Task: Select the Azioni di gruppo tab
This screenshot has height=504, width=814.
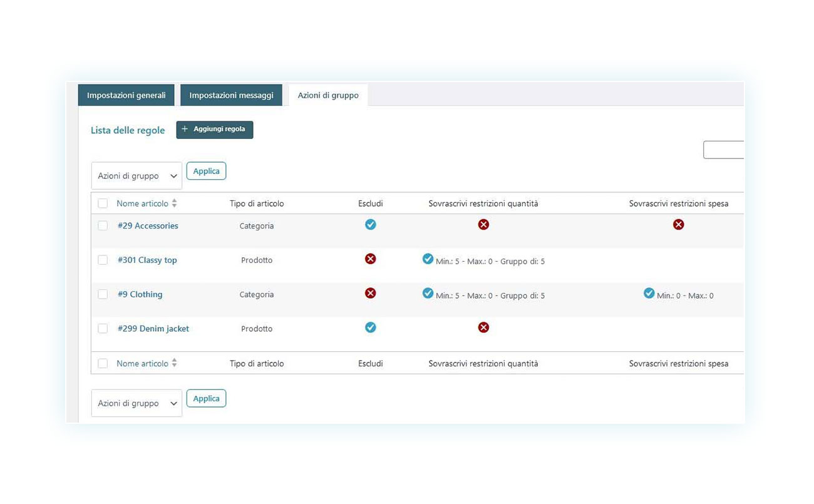Action: coord(328,95)
